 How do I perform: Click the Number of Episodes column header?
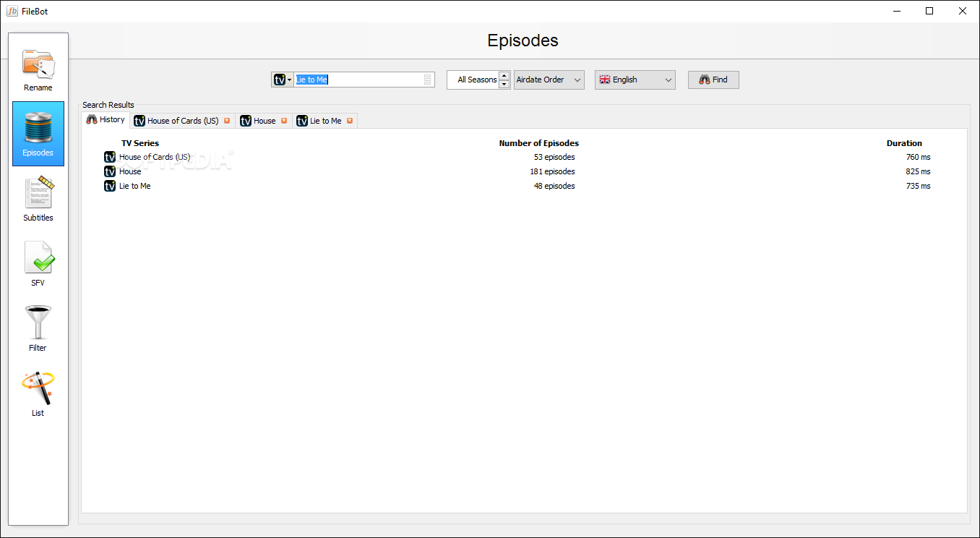click(539, 143)
